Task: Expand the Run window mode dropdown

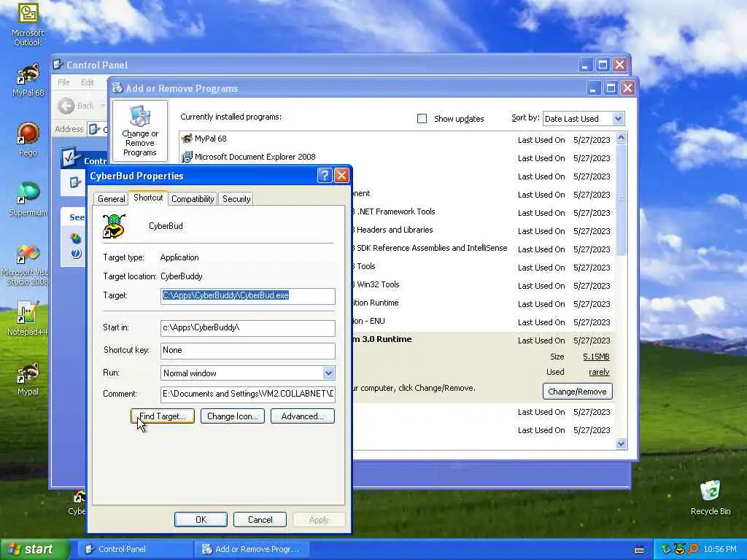Action: coord(328,373)
